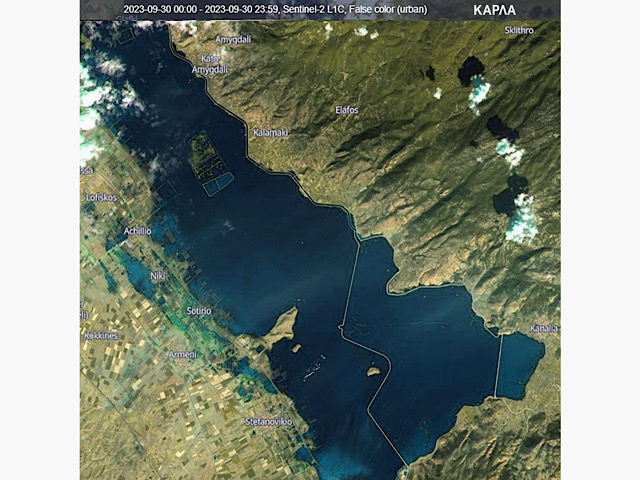Select the Armeni map label
The width and height of the screenshot is (640, 480).
(182, 354)
